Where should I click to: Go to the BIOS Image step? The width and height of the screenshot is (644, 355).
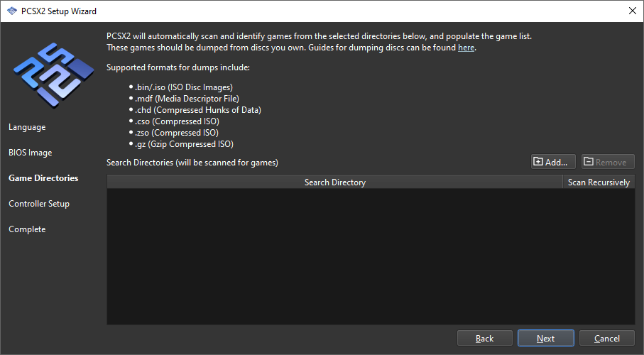[x=31, y=153]
